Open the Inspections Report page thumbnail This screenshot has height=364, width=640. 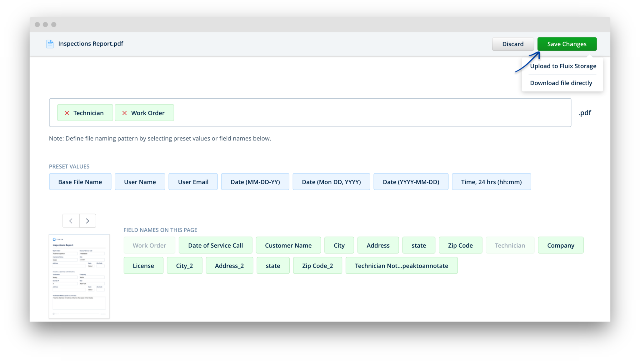79,276
